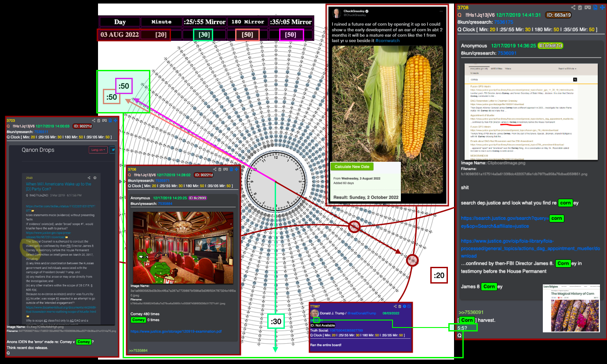This screenshot has width=607, height=364.
Task: Click the '03 AUG 2022' table cell
Action: coord(120,34)
